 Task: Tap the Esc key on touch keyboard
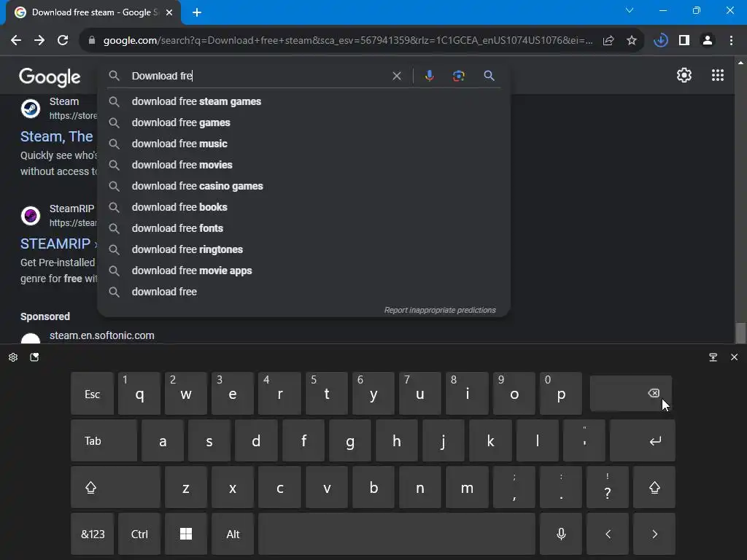(x=92, y=394)
